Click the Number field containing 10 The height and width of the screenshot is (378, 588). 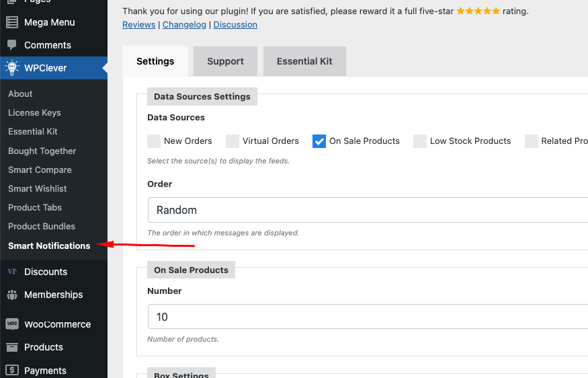pos(368,317)
